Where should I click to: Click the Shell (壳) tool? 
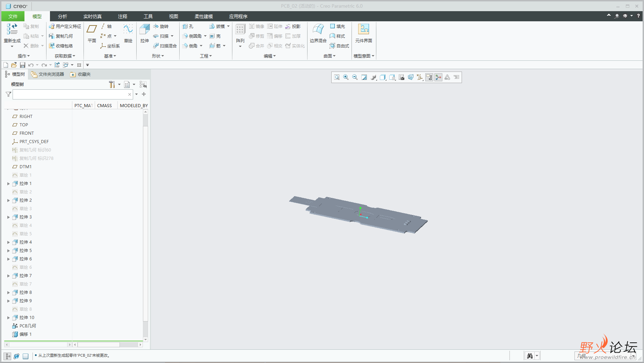[x=215, y=36]
